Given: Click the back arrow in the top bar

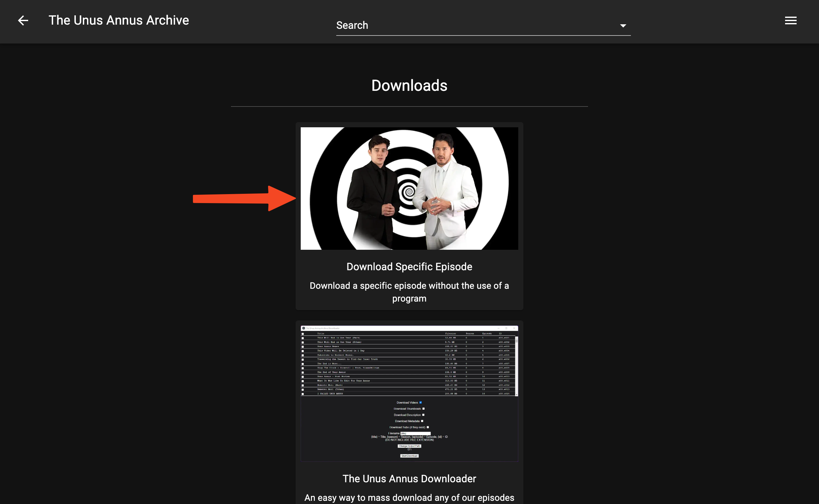Looking at the screenshot, I should (23, 21).
